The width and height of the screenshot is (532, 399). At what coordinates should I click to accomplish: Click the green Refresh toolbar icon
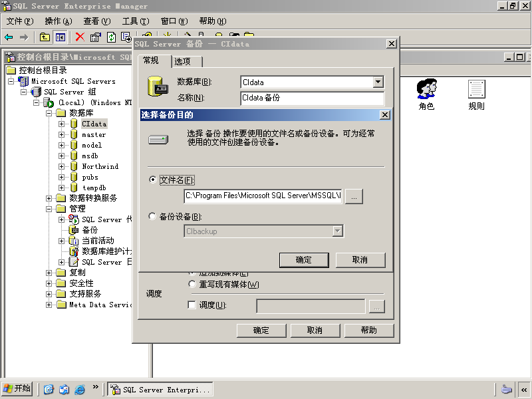[111, 37]
